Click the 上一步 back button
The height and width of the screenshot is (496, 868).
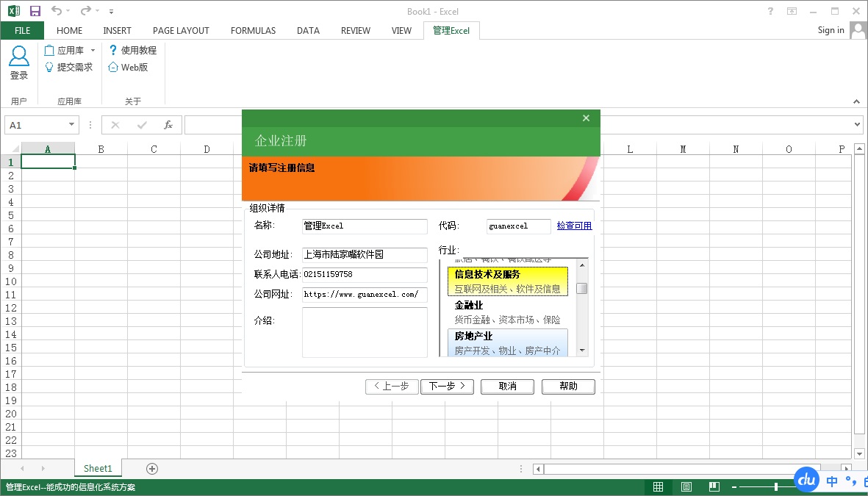tap(392, 387)
